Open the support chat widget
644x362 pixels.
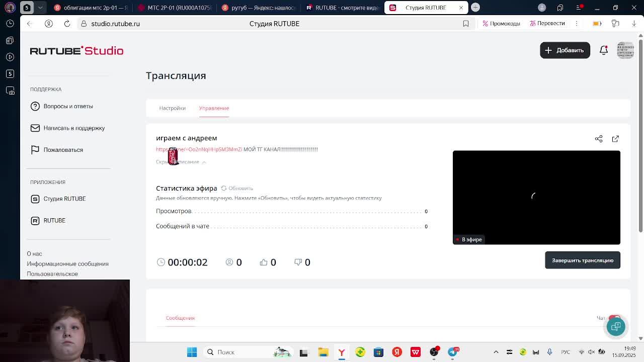click(x=616, y=327)
